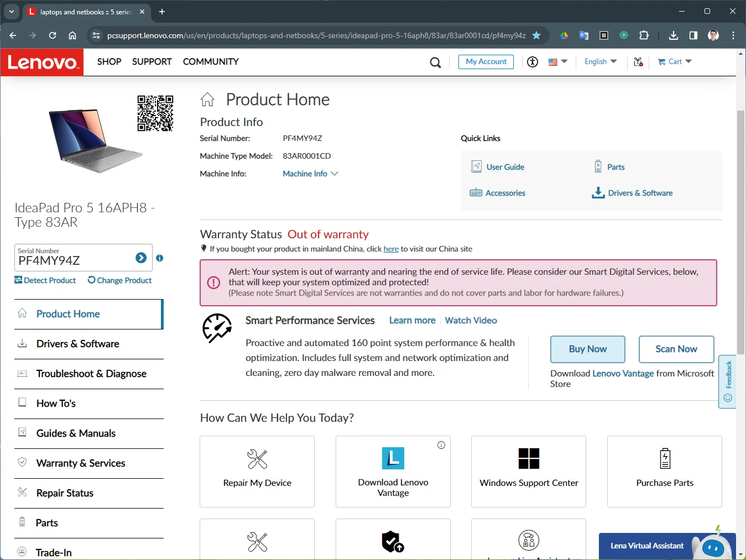The width and height of the screenshot is (746, 560).
Task: Reload the page
Action: pos(53,35)
